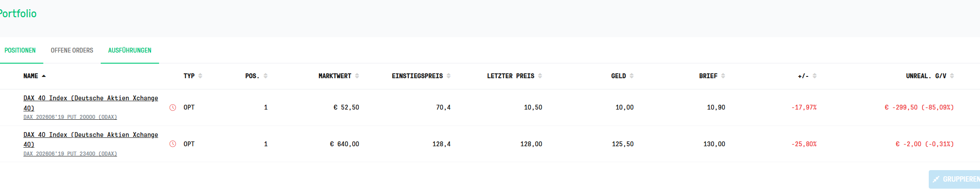Viewport: 980px width, 190px height.
Task: Sort positions by MARKTWERT
Action: 357,76
